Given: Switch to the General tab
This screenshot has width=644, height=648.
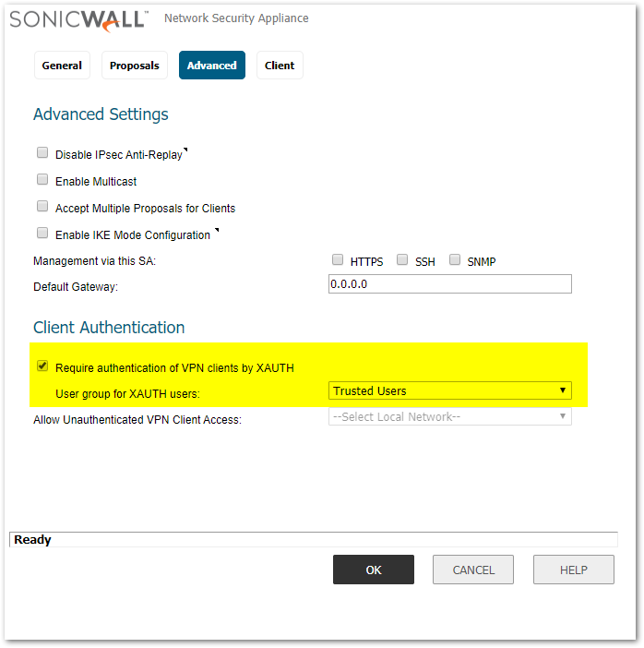Looking at the screenshot, I should [x=62, y=66].
